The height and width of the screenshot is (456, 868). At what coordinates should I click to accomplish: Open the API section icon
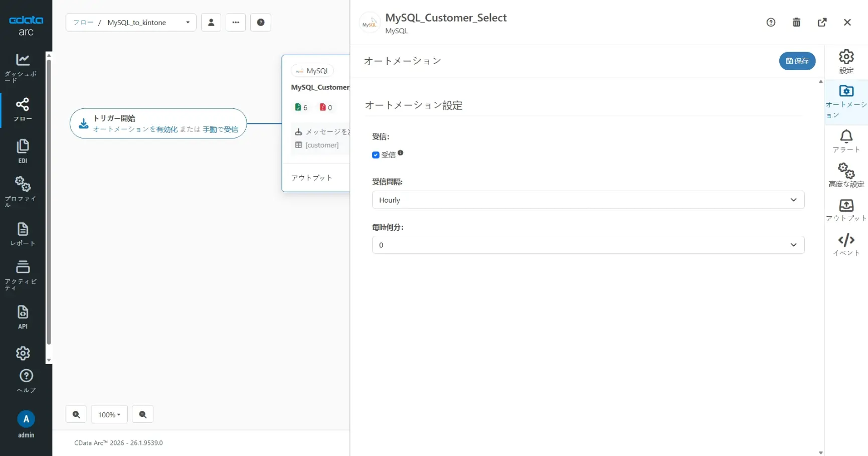pos(23,317)
